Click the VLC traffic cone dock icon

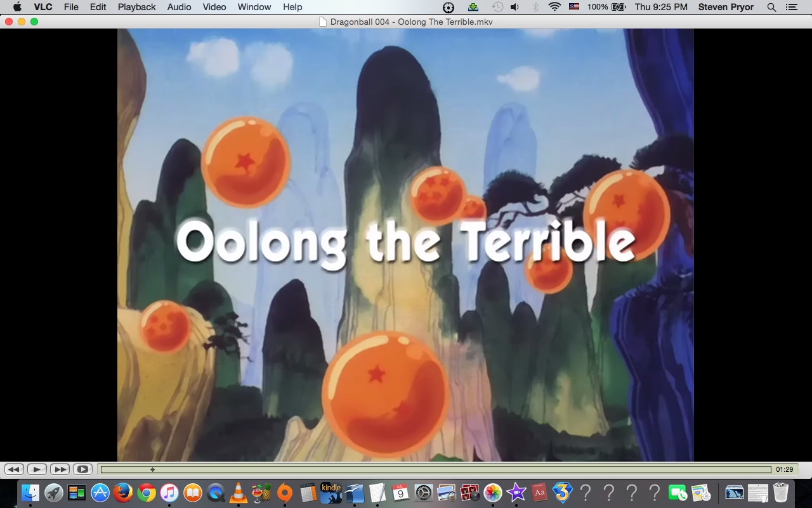(239, 492)
